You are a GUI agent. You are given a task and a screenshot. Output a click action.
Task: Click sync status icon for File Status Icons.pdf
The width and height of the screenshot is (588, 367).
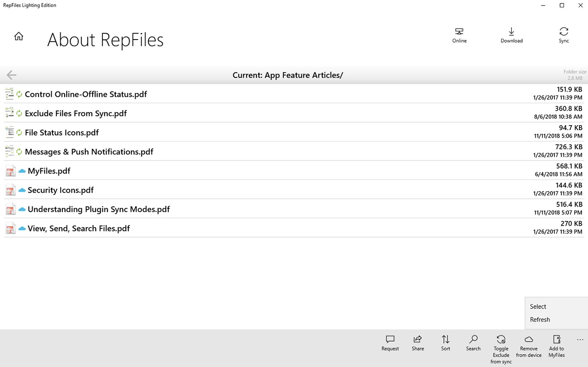pos(19,133)
